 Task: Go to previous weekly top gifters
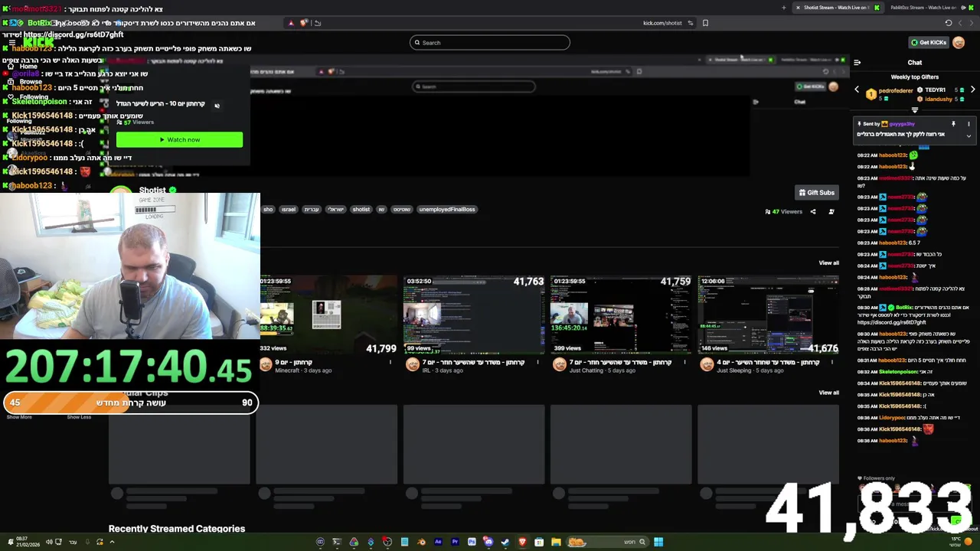pos(857,90)
